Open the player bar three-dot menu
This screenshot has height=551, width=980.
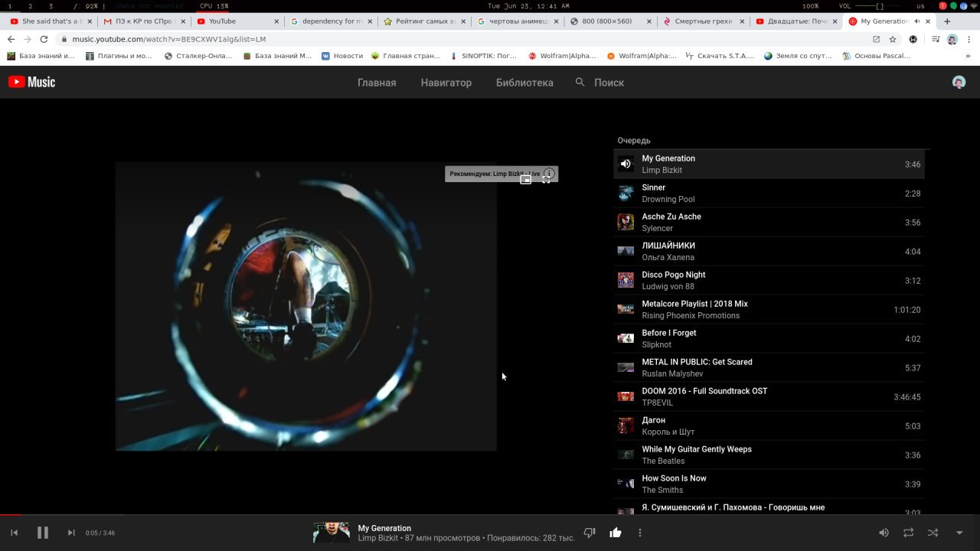640,533
